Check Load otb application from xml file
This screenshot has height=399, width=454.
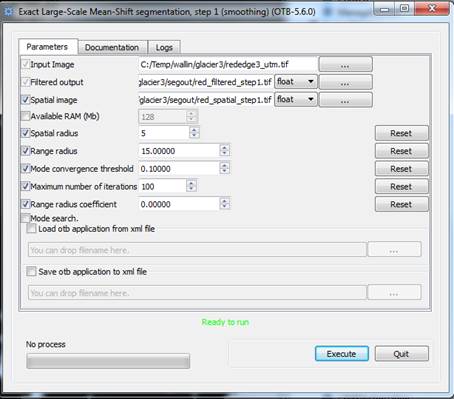click(x=31, y=229)
